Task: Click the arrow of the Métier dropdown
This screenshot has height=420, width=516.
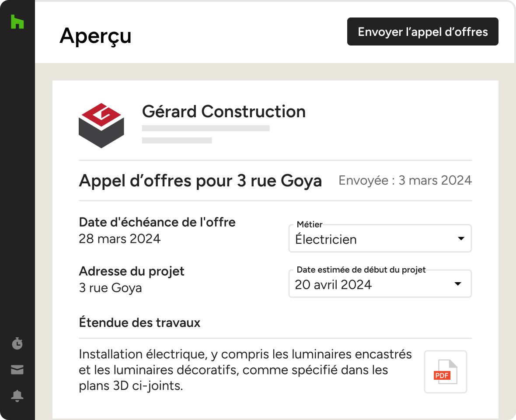Action: coord(461,238)
